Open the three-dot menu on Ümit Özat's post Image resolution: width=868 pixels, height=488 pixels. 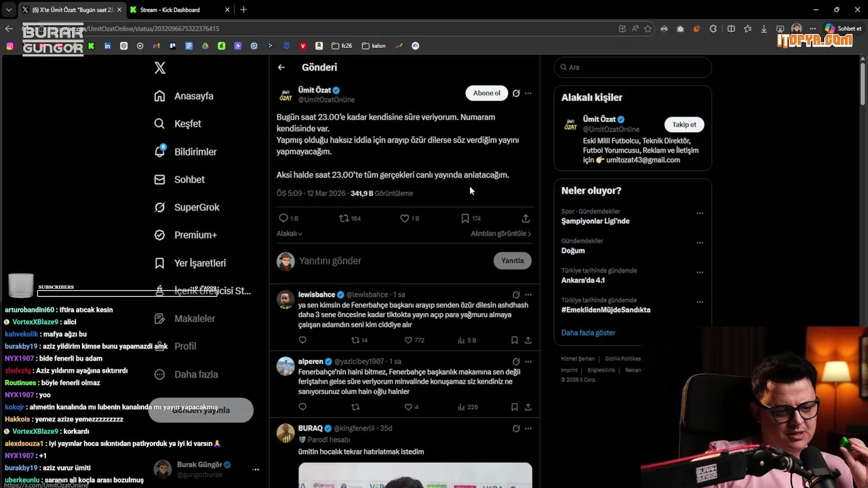coord(528,94)
